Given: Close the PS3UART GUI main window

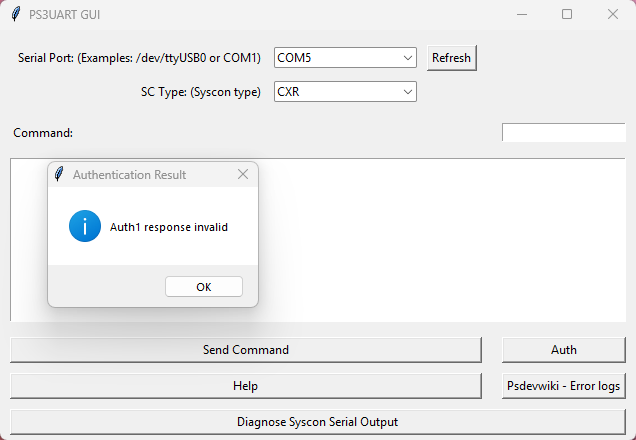Looking at the screenshot, I should pyautogui.click(x=612, y=15).
